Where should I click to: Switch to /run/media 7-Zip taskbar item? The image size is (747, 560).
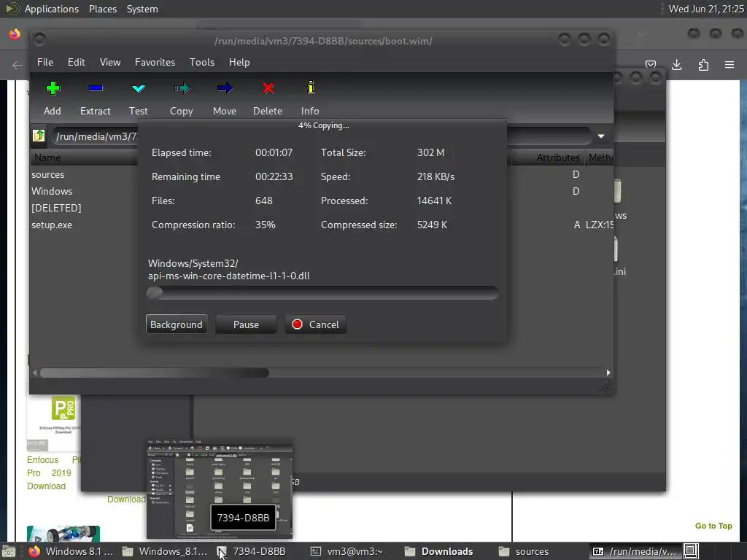click(634, 551)
